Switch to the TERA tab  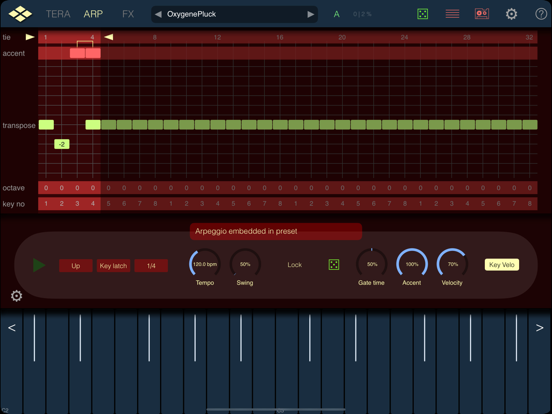(58, 14)
